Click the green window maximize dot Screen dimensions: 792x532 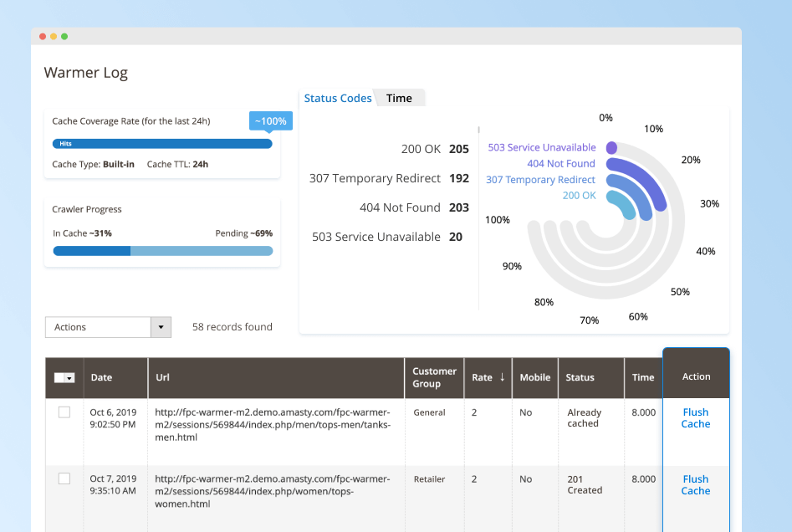point(64,37)
